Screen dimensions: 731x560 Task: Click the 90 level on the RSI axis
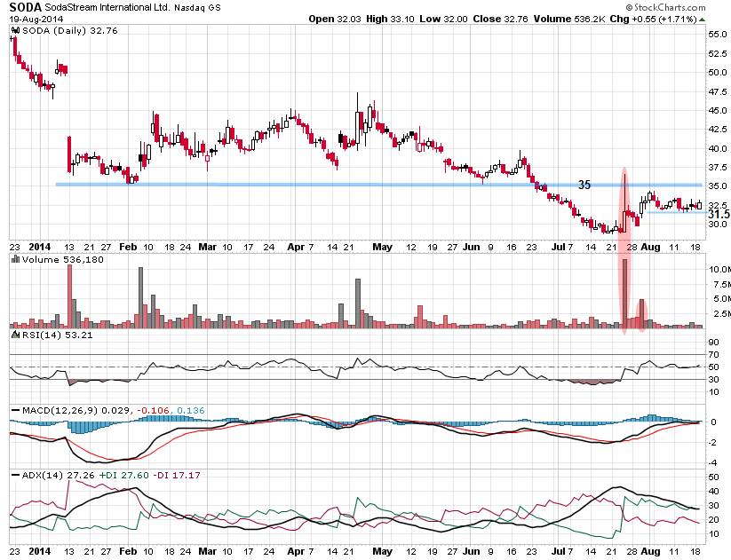pos(714,343)
